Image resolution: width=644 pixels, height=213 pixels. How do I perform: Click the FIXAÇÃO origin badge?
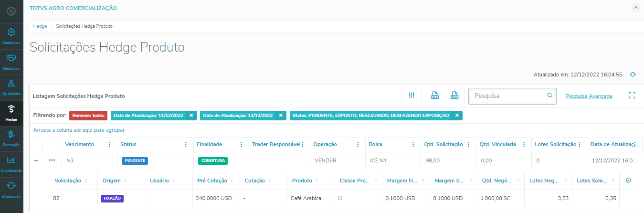coord(112,198)
